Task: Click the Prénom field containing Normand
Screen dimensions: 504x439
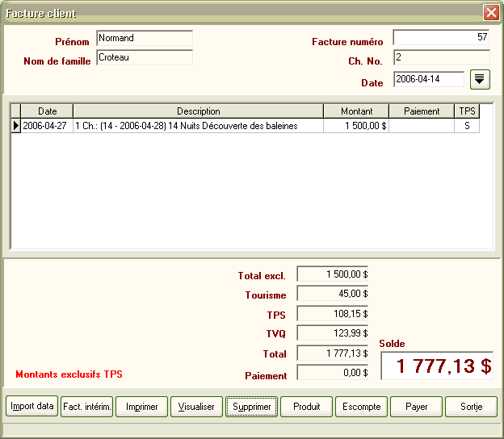Action: (x=144, y=38)
